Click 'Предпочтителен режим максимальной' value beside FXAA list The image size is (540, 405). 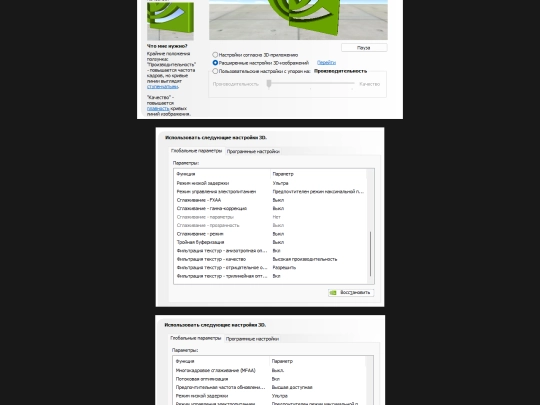point(318,191)
